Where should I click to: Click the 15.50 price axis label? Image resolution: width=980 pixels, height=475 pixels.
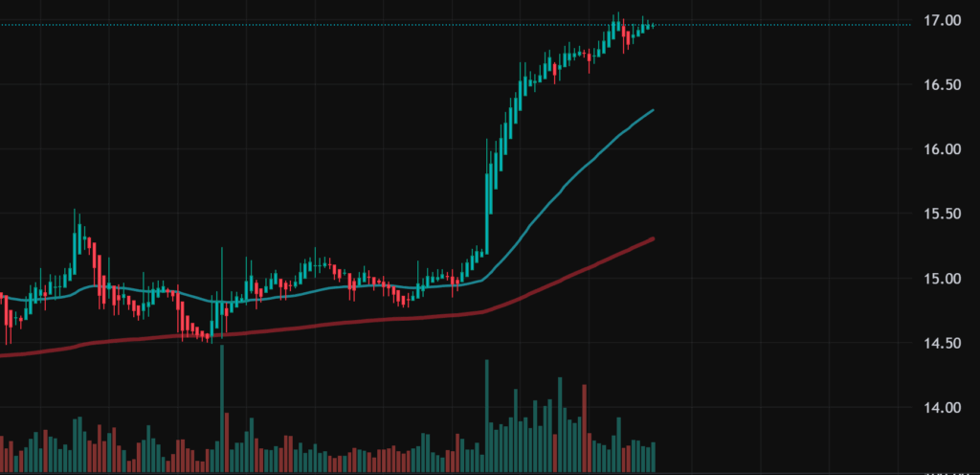(x=940, y=215)
